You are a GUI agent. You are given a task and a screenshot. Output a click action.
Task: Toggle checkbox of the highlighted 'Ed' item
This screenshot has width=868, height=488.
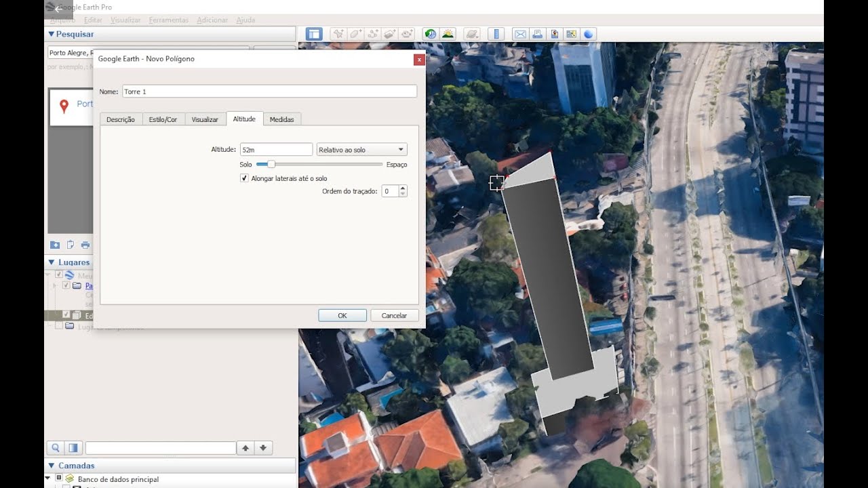point(66,315)
